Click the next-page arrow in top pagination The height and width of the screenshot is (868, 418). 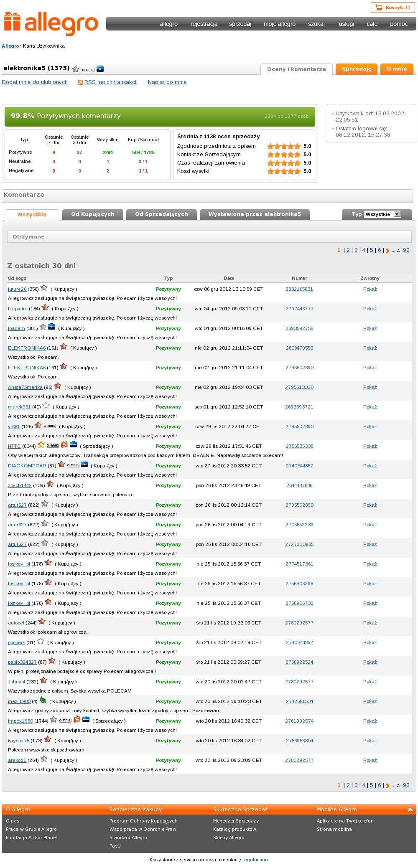tap(387, 251)
